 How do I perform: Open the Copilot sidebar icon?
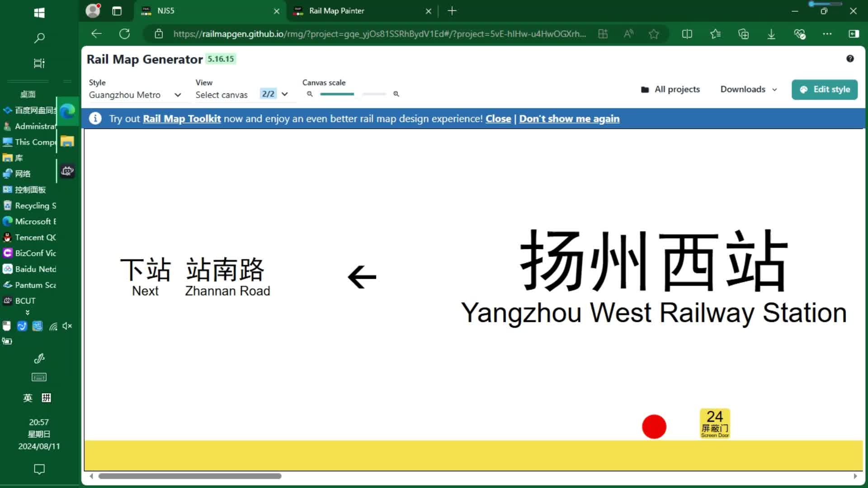click(x=854, y=34)
